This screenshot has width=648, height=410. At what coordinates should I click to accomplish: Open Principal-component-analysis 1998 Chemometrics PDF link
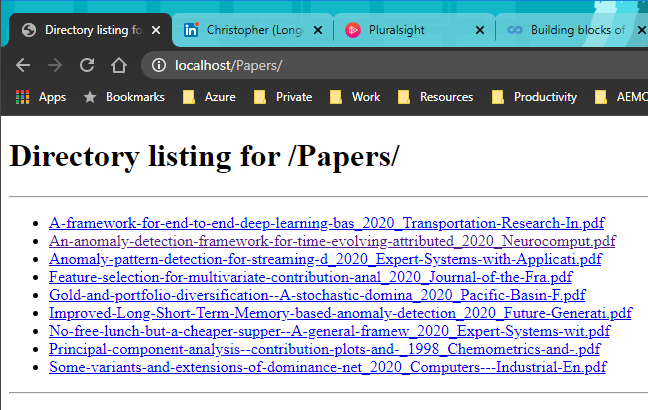pyautogui.click(x=324, y=349)
